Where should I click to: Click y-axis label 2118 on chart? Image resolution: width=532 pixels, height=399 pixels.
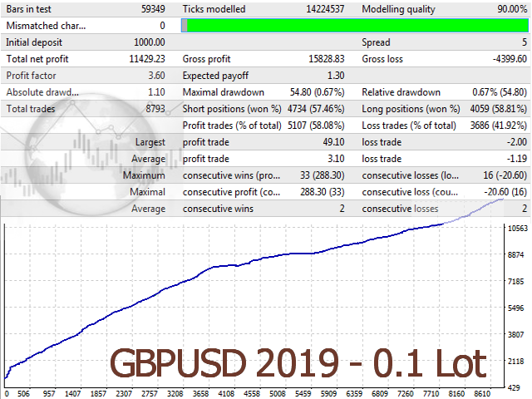pos(515,362)
